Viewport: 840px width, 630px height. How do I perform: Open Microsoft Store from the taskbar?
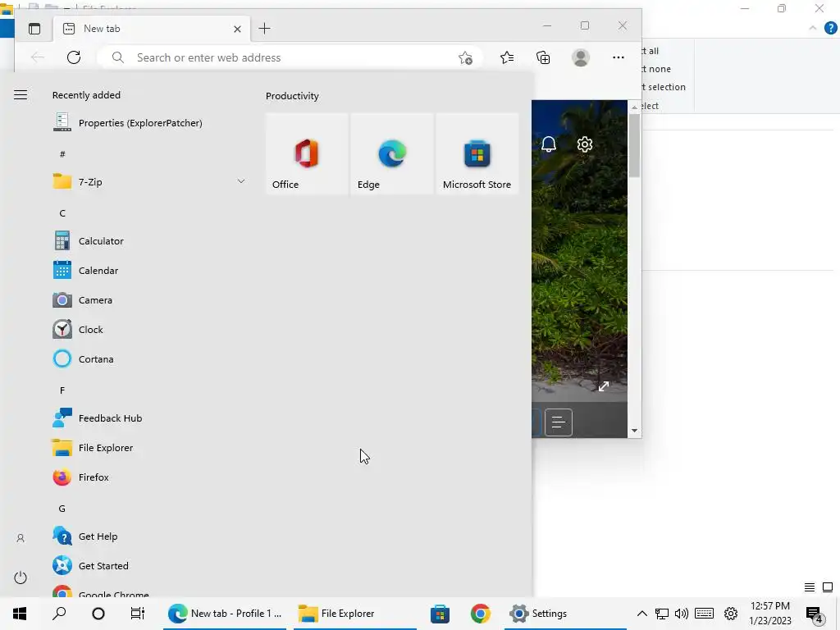coord(440,614)
